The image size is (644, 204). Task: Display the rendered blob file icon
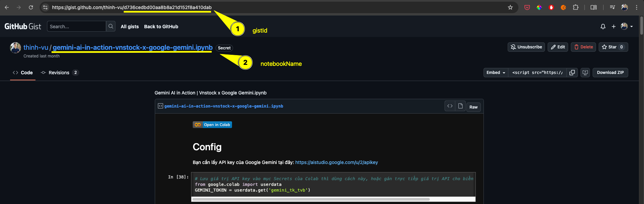pos(460,106)
